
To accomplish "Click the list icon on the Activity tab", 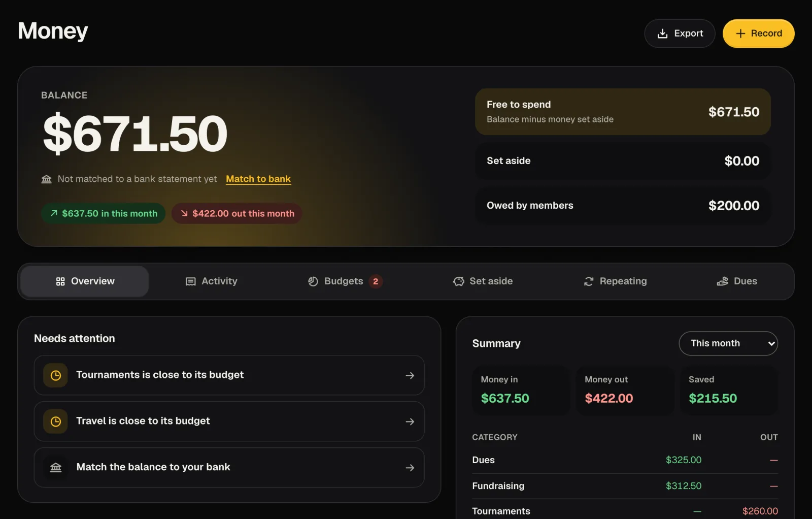I will pyautogui.click(x=191, y=281).
